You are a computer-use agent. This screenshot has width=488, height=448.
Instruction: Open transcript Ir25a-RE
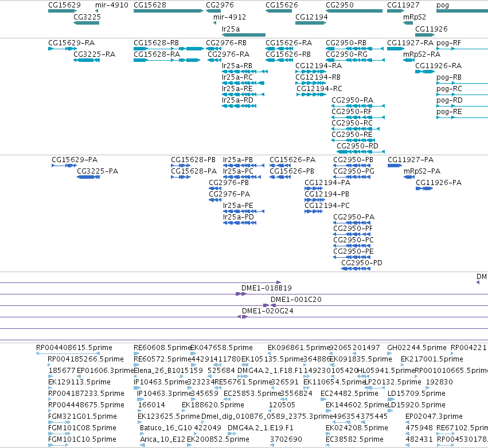pos(237,89)
